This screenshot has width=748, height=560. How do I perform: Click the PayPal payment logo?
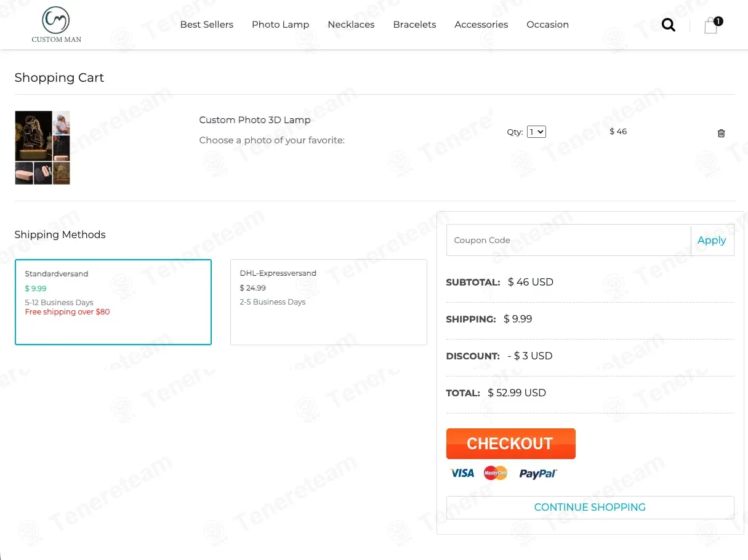pyautogui.click(x=538, y=473)
